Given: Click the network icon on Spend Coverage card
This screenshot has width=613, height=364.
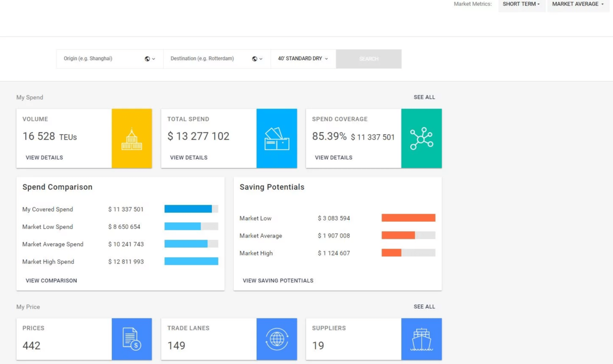Looking at the screenshot, I should pyautogui.click(x=421, y=138).
